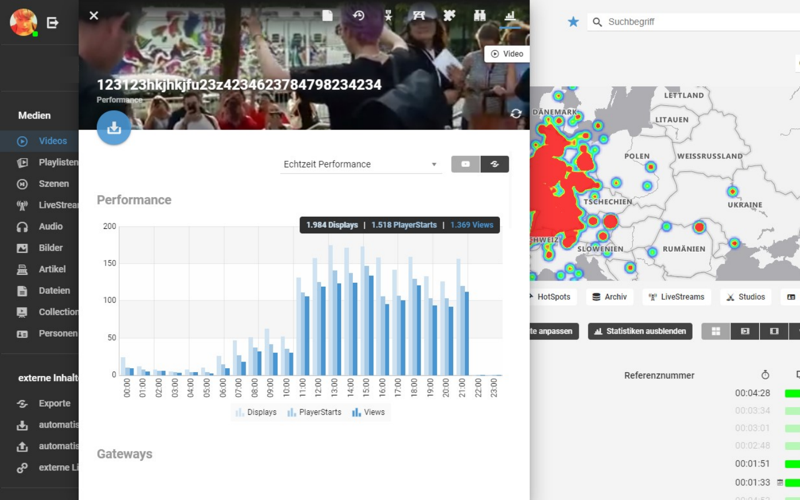The width and height of the screenshot is (800, 500).
Task: Sort by the duration stopwatch column icon
Action: click(765, 375)
